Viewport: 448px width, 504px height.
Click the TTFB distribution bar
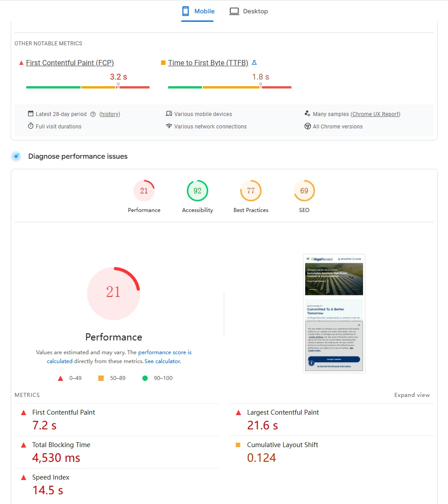click(230, 87)
